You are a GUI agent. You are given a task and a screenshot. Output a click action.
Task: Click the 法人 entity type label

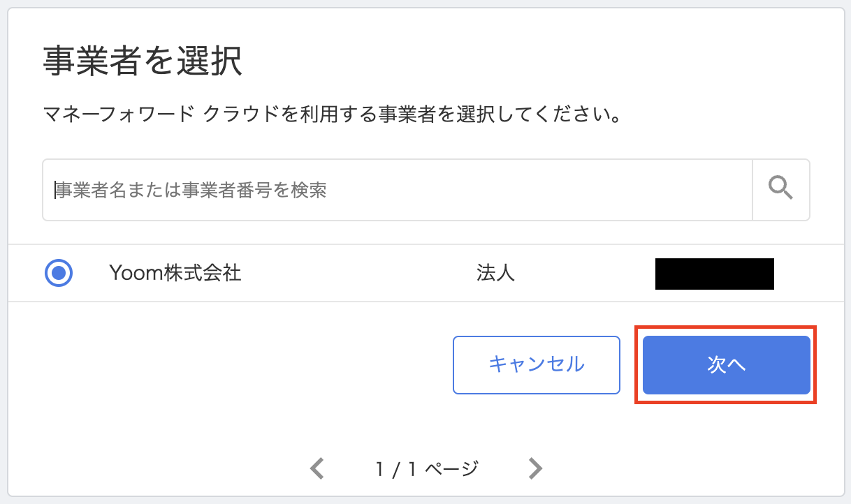click(x=495, y=274)
